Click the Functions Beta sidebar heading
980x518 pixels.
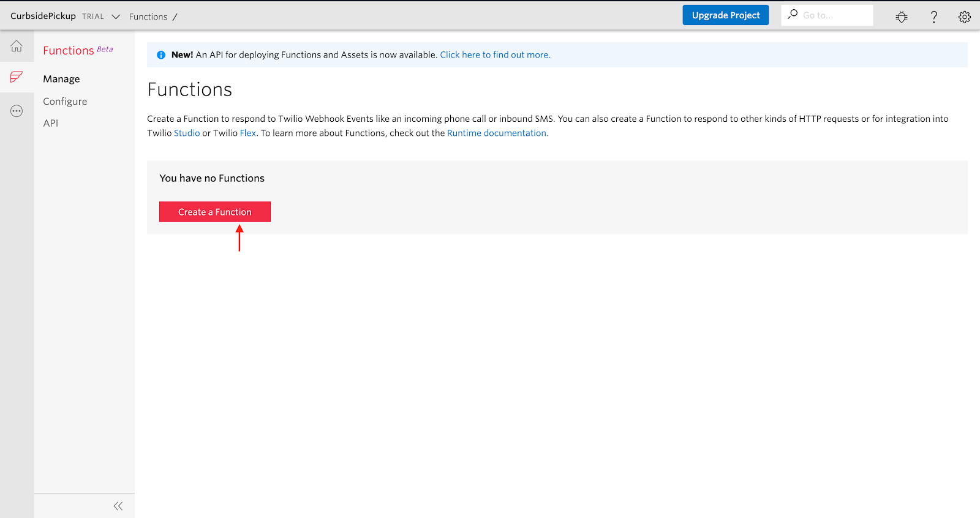pyautogui.click(x=78, y=50)
